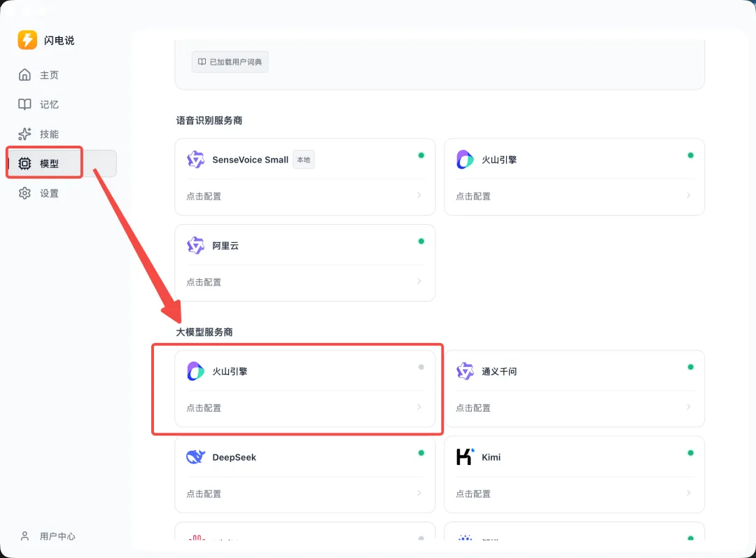This screenshot has width=756, height=558.
Task: Click the green status dot on DeepSeek
Action: (x=421, y=453)
